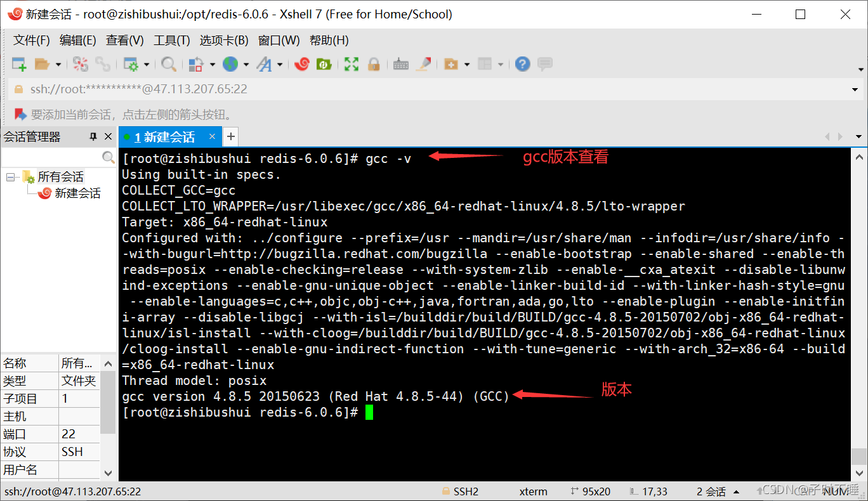
Task: Click the New session toolbar icon
Action: [x=19, y=64]
